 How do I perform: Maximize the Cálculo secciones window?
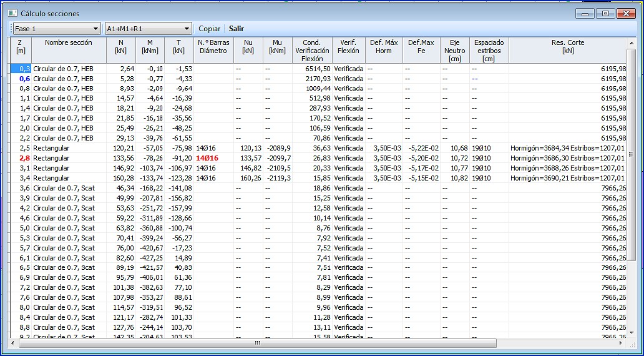(605, 13)
